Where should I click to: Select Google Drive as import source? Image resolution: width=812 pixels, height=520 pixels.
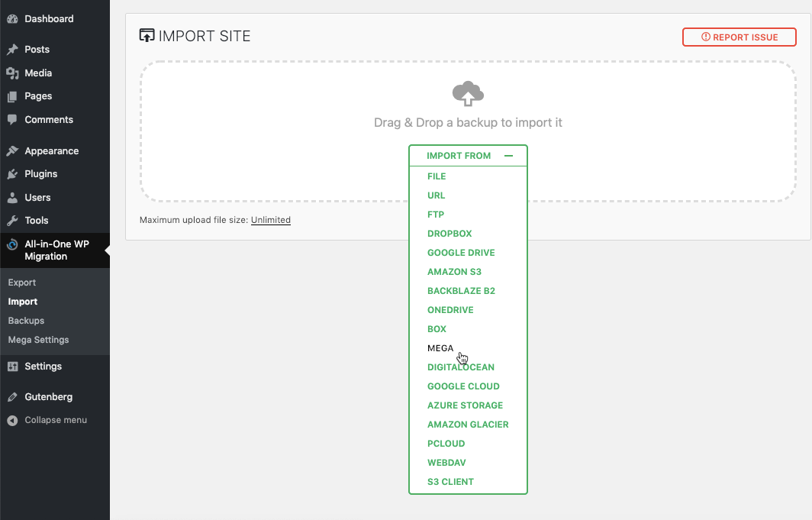(461, 253)
